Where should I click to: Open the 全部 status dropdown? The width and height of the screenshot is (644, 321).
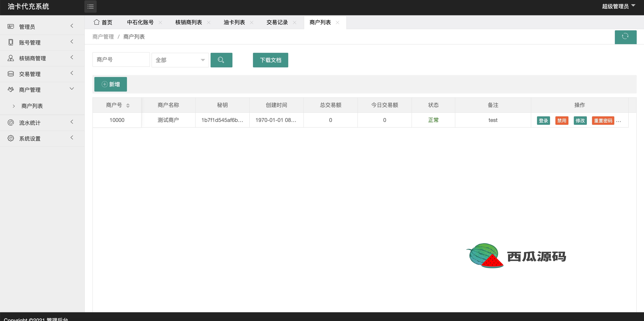(x=180, y=60)
